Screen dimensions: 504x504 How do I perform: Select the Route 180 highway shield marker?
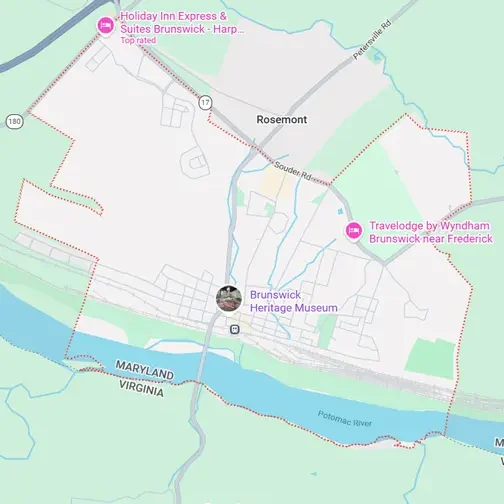point(14,121)
